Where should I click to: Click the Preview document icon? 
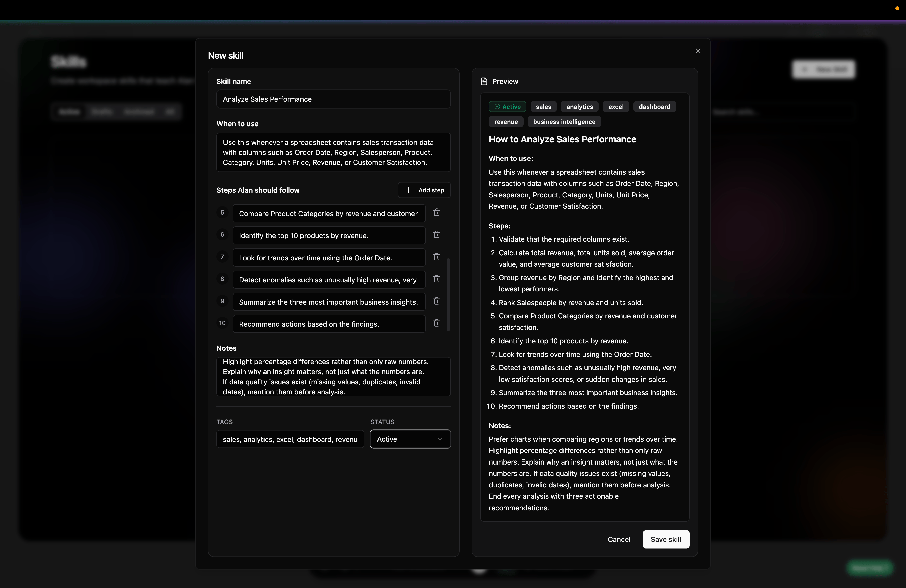484,81
